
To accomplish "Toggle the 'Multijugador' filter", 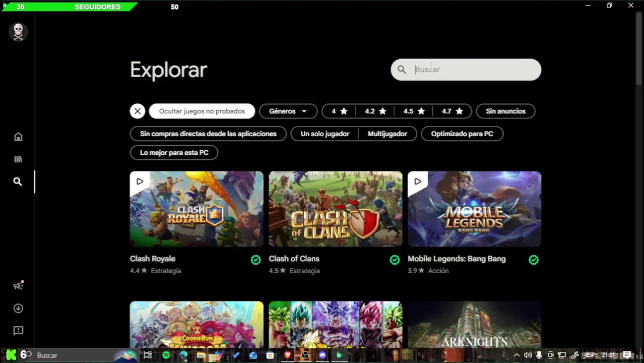I will tap(388, 134).
